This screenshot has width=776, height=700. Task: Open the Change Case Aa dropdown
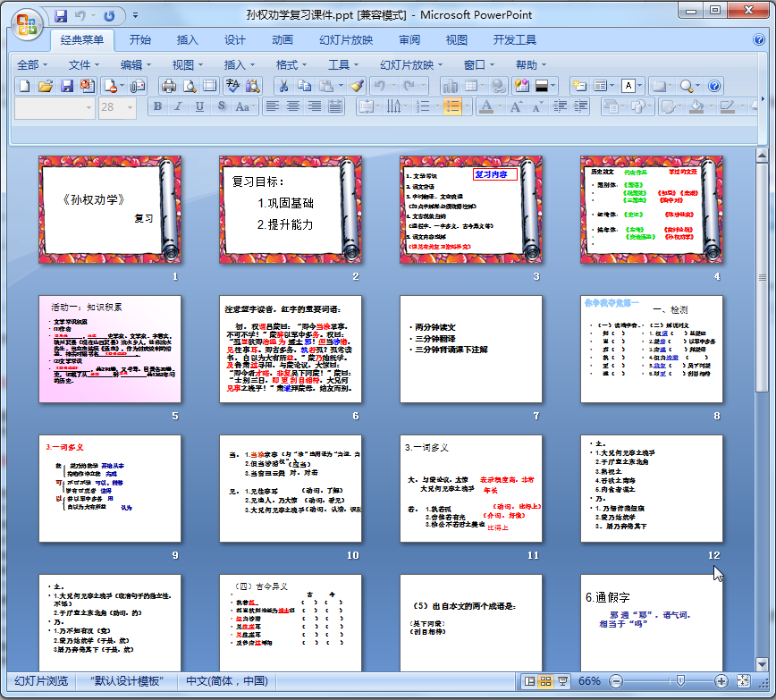(x=245, y=106)
